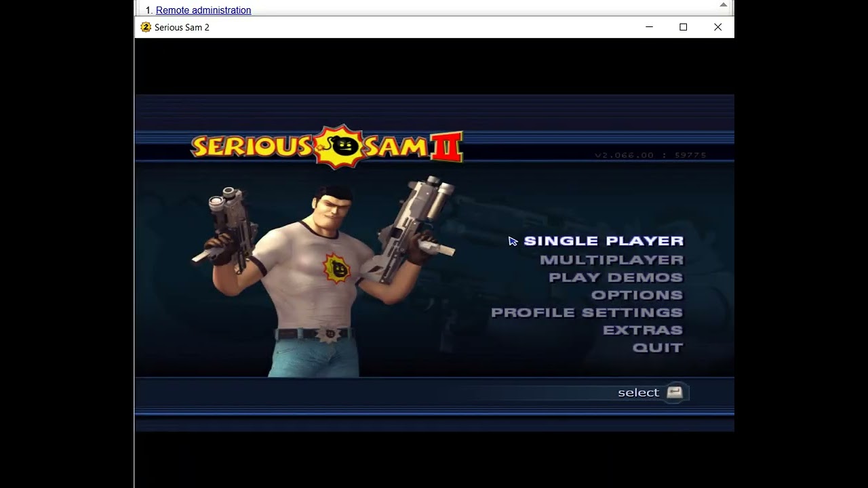Go to PROFILE SETTINGS
This screenshot has height=488, width=868.
click(x=587, y=312)
